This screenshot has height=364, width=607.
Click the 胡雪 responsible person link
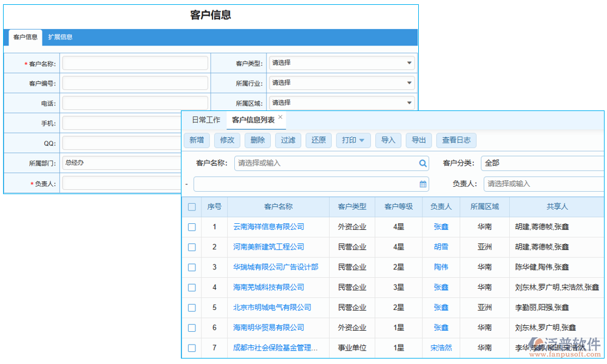click(441, 246)
